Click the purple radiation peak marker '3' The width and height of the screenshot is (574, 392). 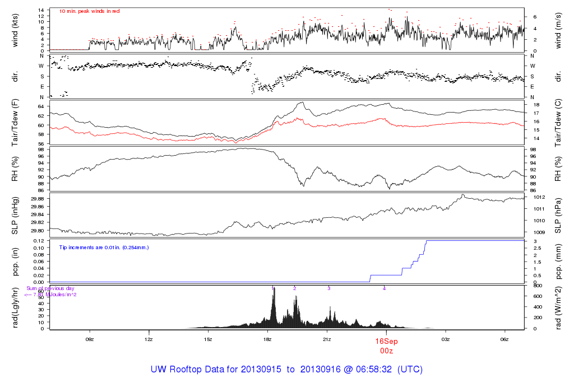pos(328,288)
